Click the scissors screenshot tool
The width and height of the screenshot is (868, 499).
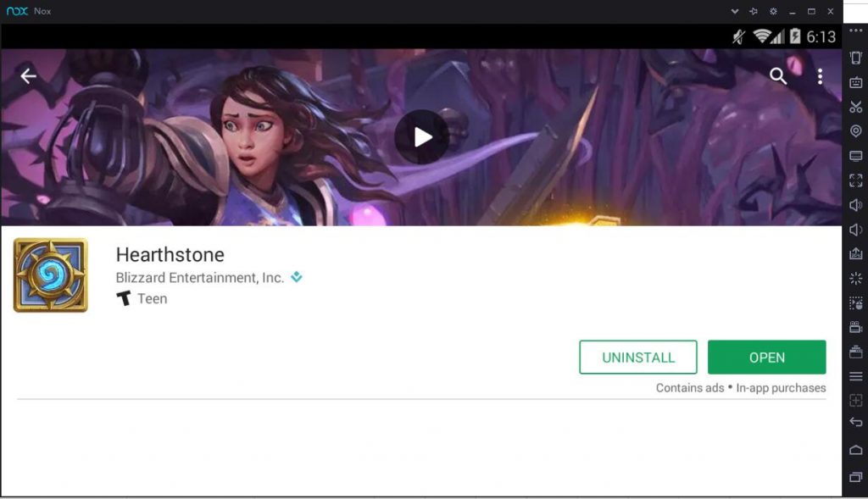[856, 107]
